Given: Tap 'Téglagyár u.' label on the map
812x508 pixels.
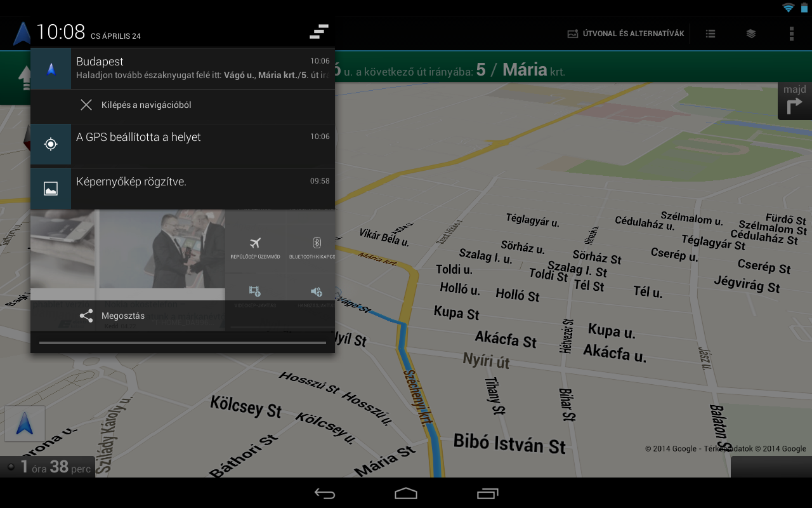Looking at the screenshot, I should coord(532,220).
